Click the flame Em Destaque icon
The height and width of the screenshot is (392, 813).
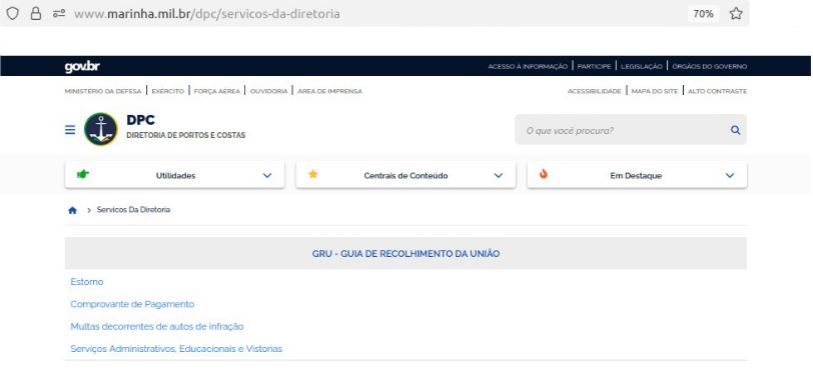[543, 174]
